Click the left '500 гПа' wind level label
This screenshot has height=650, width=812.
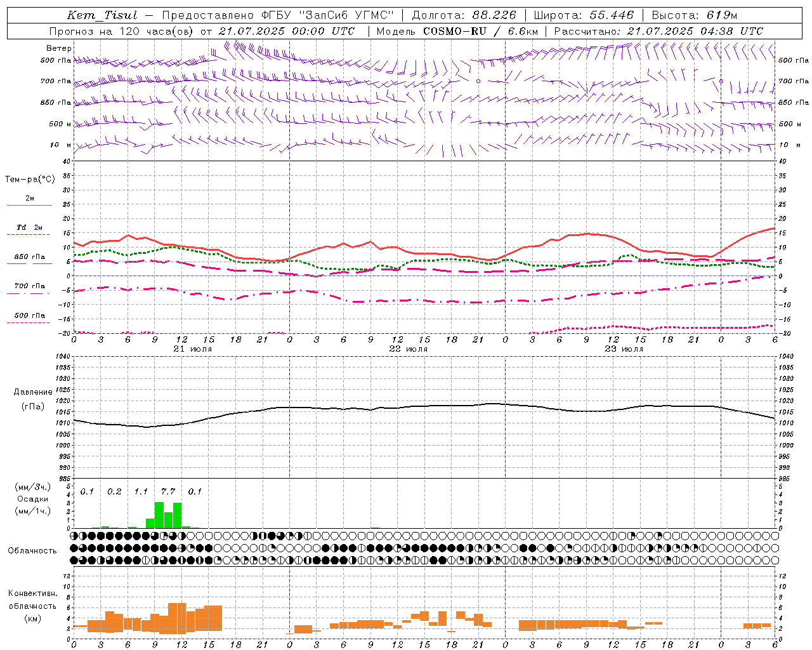pos(56,60)
